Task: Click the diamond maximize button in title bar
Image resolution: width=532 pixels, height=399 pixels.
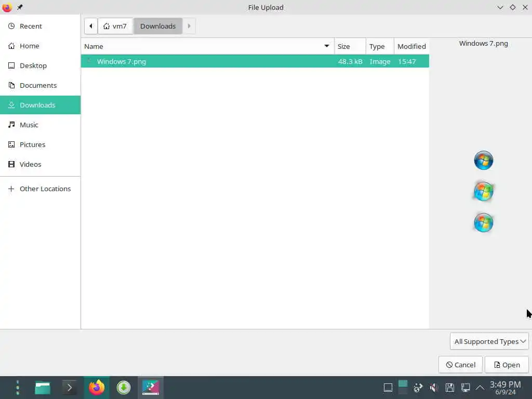Action: click(512, 7)
